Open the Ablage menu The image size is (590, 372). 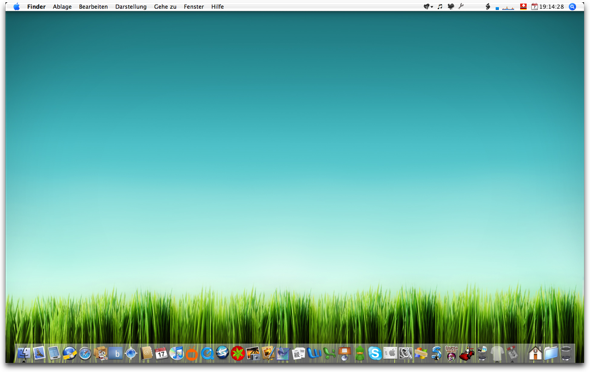62,6
